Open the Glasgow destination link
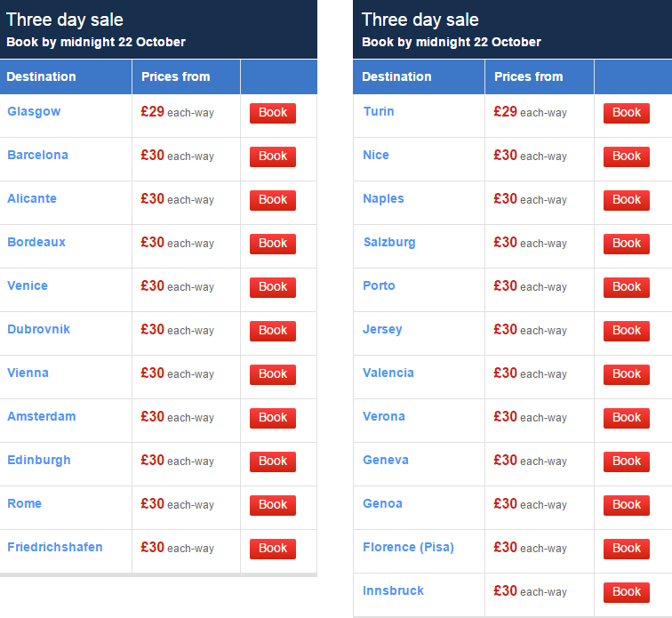 point(34,111)
